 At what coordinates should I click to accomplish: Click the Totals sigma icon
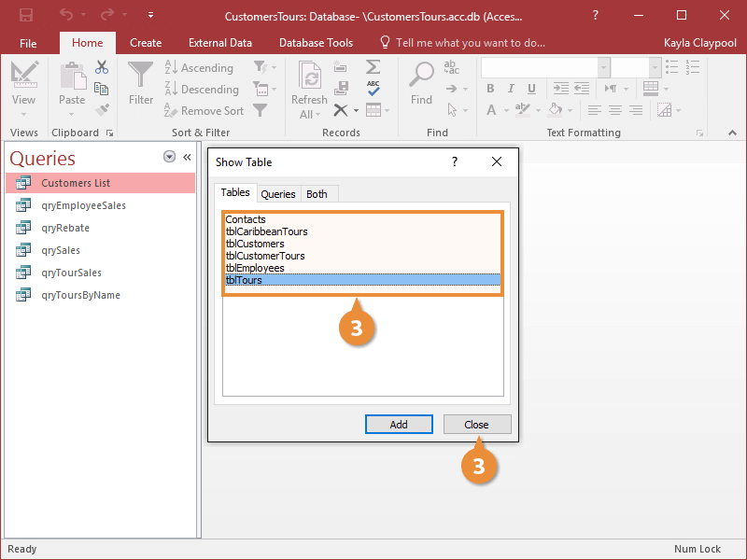(x=373, y=66)
